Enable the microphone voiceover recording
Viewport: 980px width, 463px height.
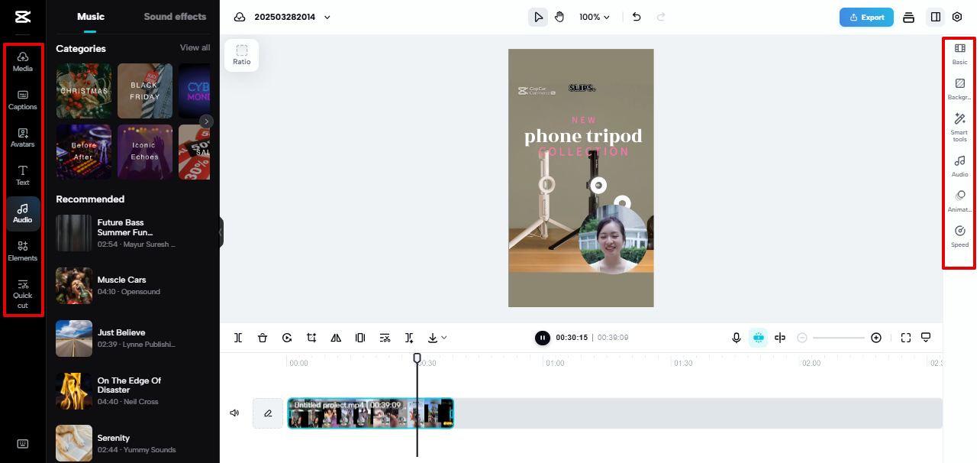pyautogui.click(x=736, y=337)
